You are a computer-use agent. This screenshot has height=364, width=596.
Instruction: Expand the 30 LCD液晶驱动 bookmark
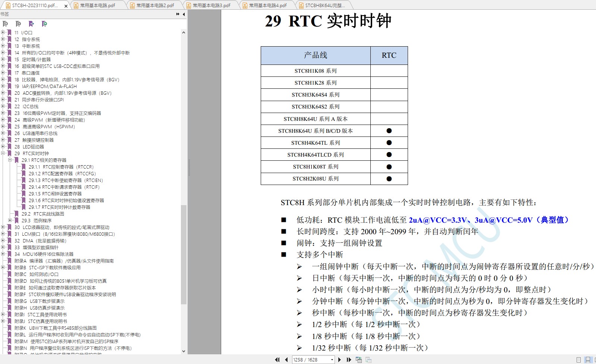[3, 227]
